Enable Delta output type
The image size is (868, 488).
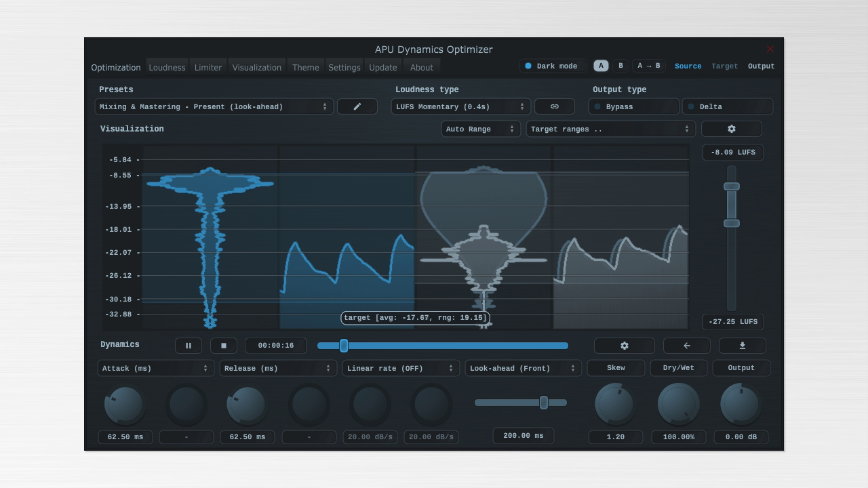(x=728, y=106)
